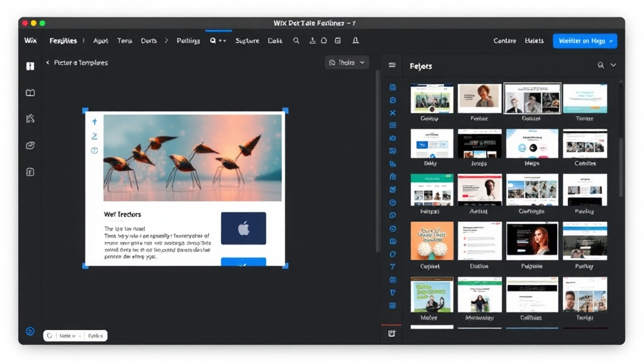644x362 pixels.
Task: Open the Potlitgs menu item
Action: 189,41
